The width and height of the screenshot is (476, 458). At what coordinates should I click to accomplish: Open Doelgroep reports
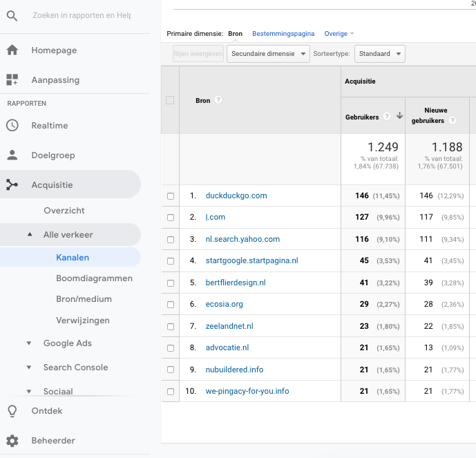coord(53,155)
